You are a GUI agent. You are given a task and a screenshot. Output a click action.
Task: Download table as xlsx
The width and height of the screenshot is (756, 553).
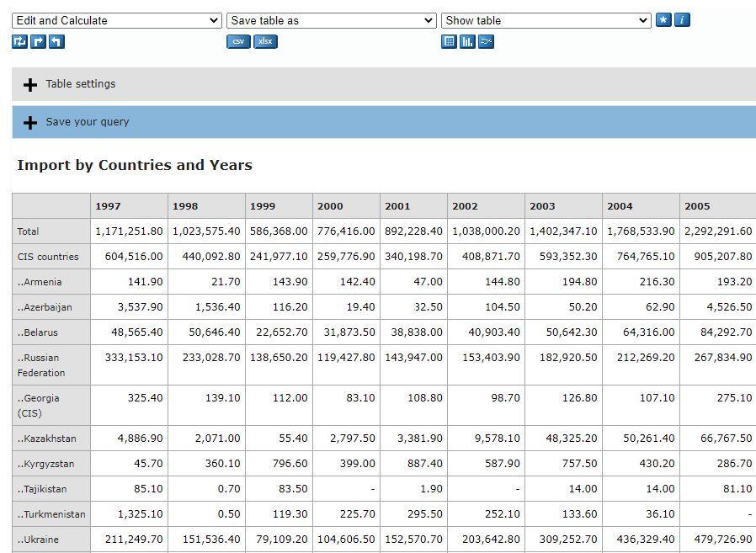(x=265, y=41)
